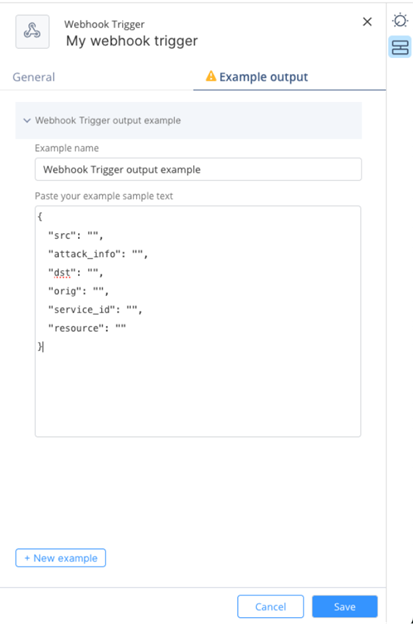Close the webhook trigger panel
This screenshot has height=624, width=413.
pyautogui.click(x=367, y=22)
